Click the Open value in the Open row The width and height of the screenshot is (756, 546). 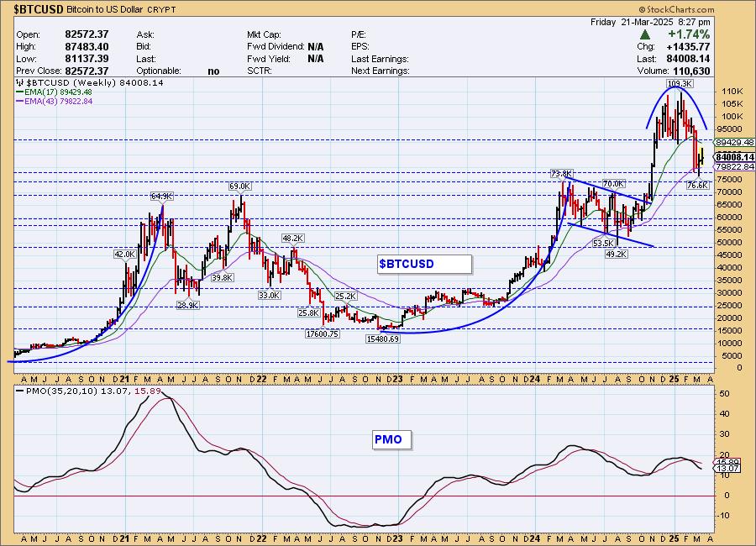click(x=87, y=34)
